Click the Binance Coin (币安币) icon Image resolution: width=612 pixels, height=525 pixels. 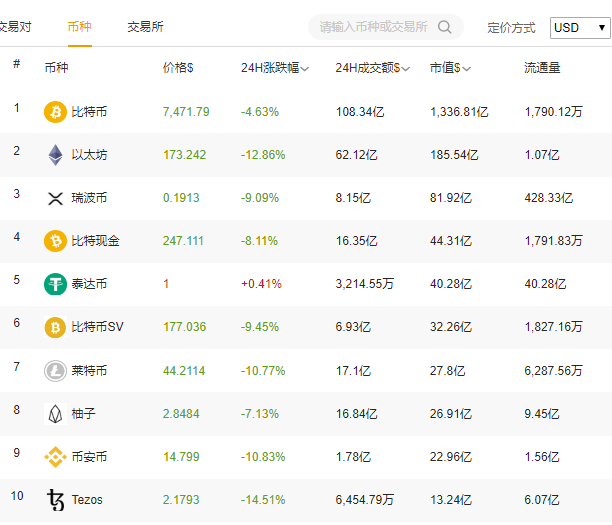point(55,457)
